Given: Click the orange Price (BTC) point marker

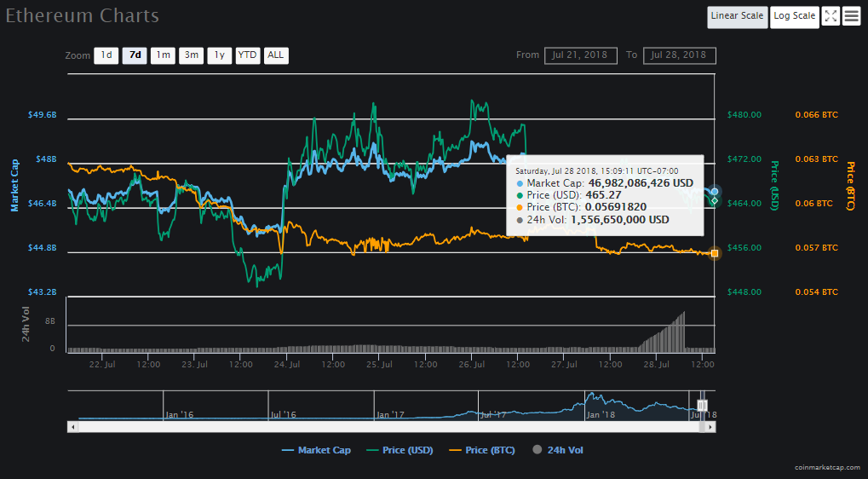Looking at the screenshot, I should click(715, 253).
